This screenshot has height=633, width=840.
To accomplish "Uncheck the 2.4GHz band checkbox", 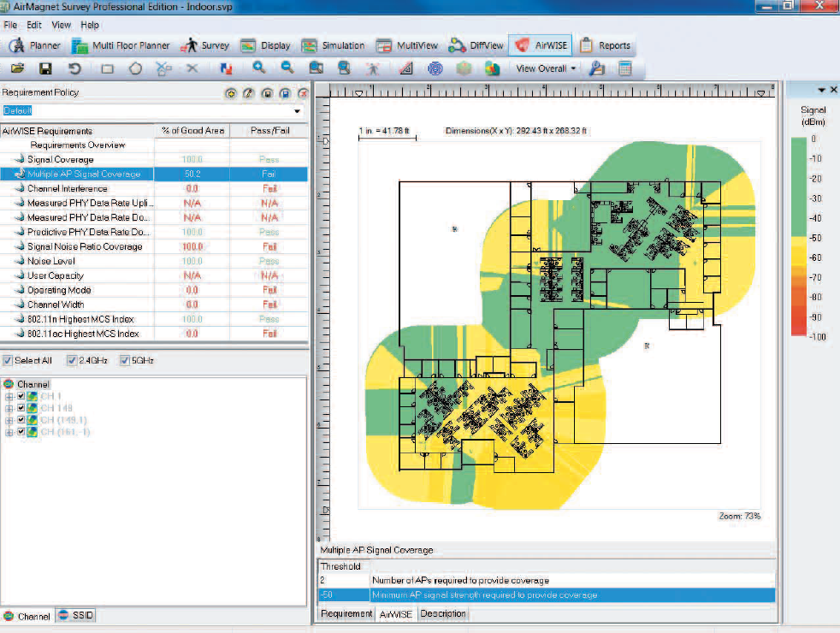I will tap(73, 360).
